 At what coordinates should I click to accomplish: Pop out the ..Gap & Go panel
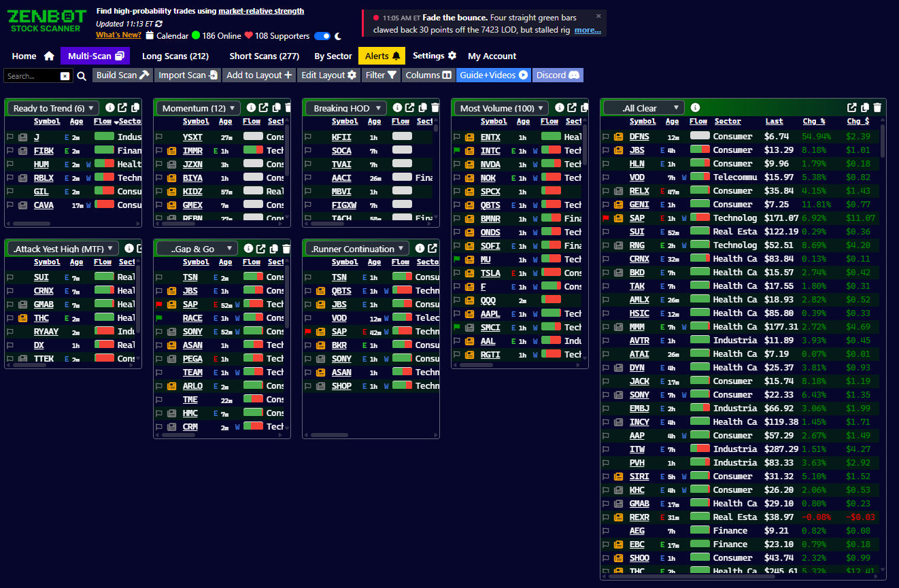point(260,248)
